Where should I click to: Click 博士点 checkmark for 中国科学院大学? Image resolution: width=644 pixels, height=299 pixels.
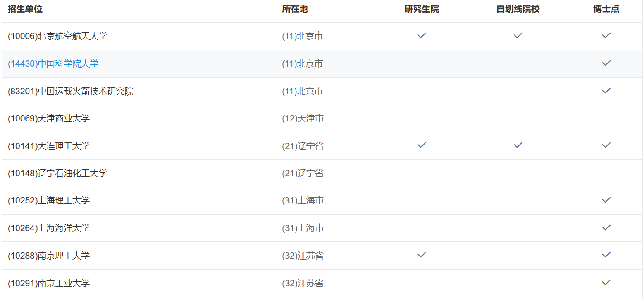coord(606,63)
